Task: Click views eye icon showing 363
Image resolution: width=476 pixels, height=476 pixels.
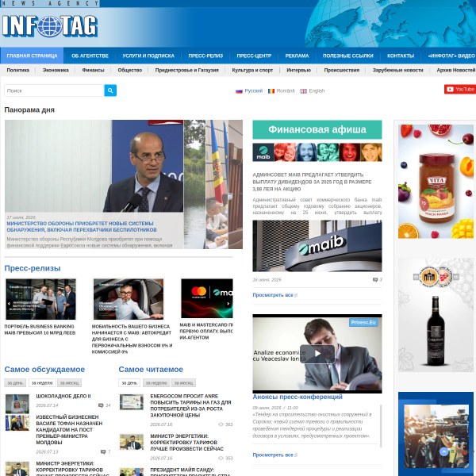Action: (x=221, y=424)
